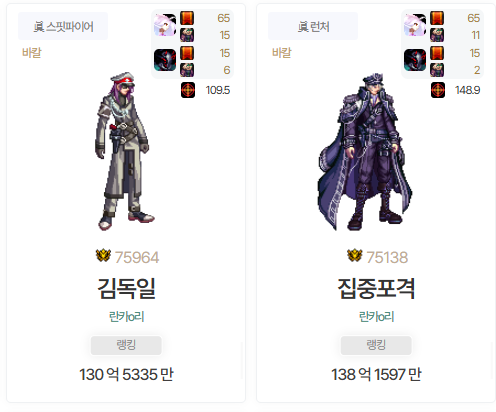496x412 pixels.
Task: Click the gold crest icon beside 75138
Action: pos(355,256)
